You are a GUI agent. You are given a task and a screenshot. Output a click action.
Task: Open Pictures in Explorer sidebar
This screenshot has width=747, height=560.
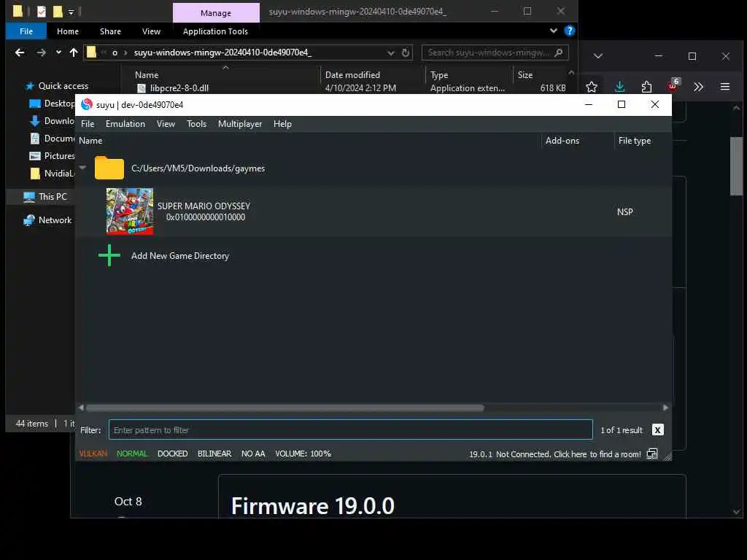coord(59,156)
